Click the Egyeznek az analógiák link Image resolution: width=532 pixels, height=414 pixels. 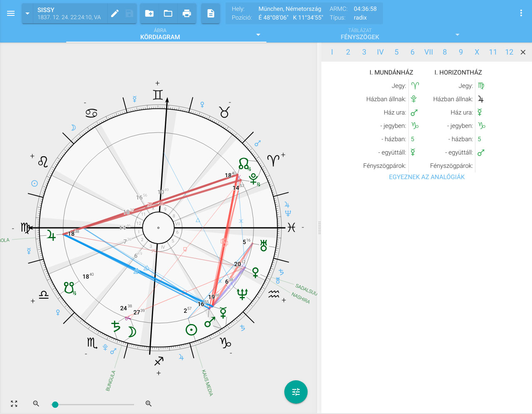click(427, 177)
